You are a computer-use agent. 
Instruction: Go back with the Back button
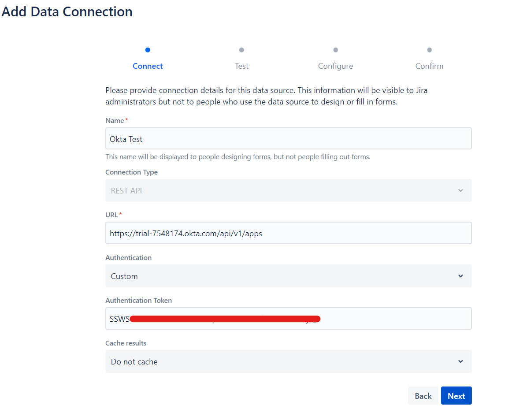pos(423,395)
